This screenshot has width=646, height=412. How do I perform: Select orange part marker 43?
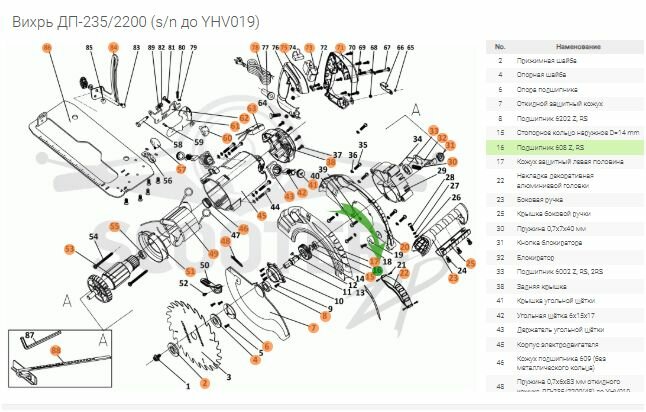tap(290, 196)
